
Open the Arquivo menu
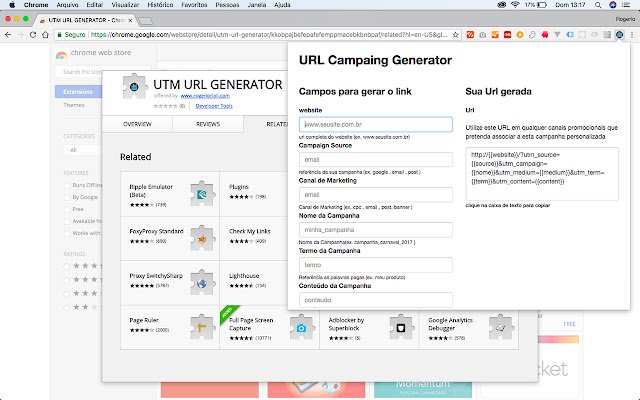67,5
